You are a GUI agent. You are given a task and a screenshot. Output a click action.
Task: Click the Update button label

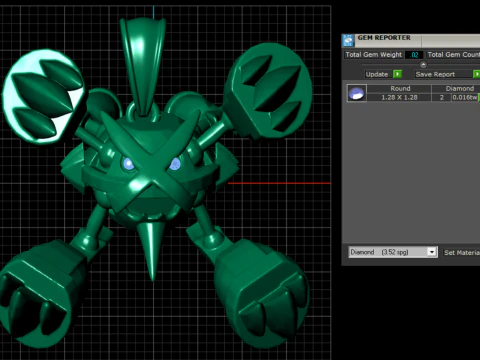[377, 74]
